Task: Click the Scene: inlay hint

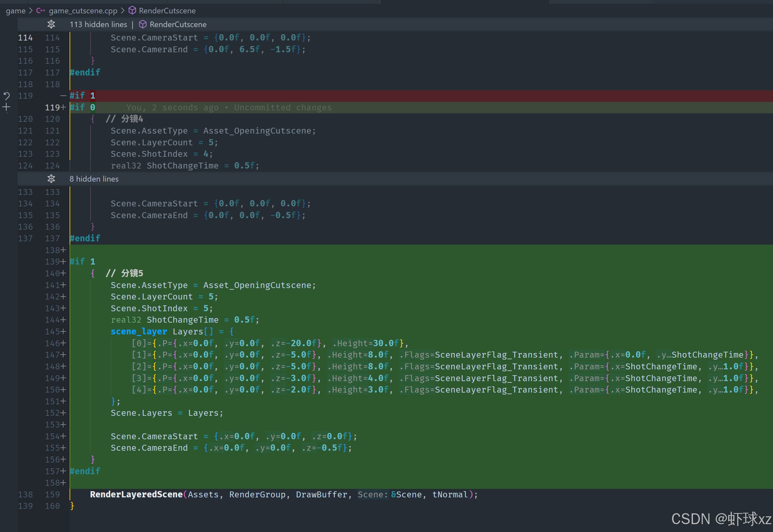Action: point(372,495)
